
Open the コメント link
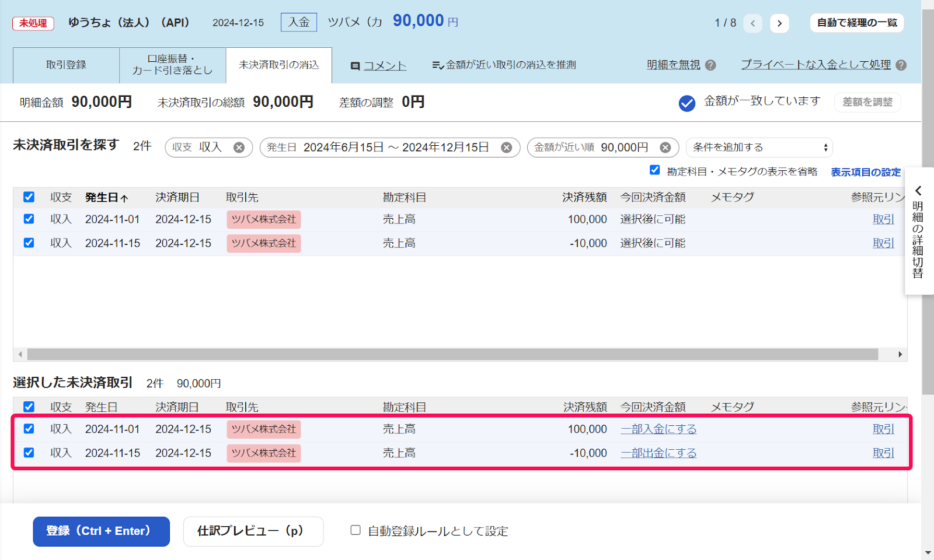pyautogui.click(x=385, y=66)
